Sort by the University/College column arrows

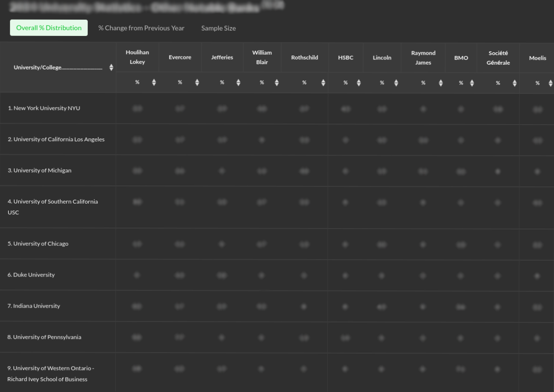click(111, 68)
